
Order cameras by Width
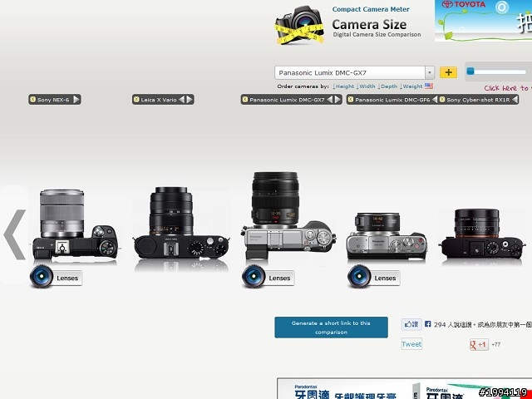coord(366,86)
